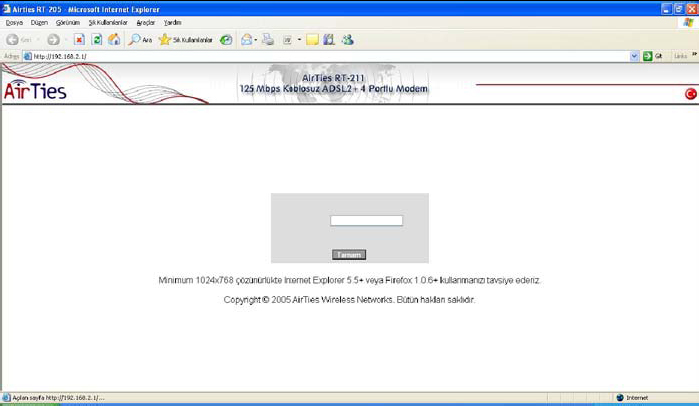Open the Görünüm menu
The height and width of the screenshot is (406, 699).
[x=68, y=22]
